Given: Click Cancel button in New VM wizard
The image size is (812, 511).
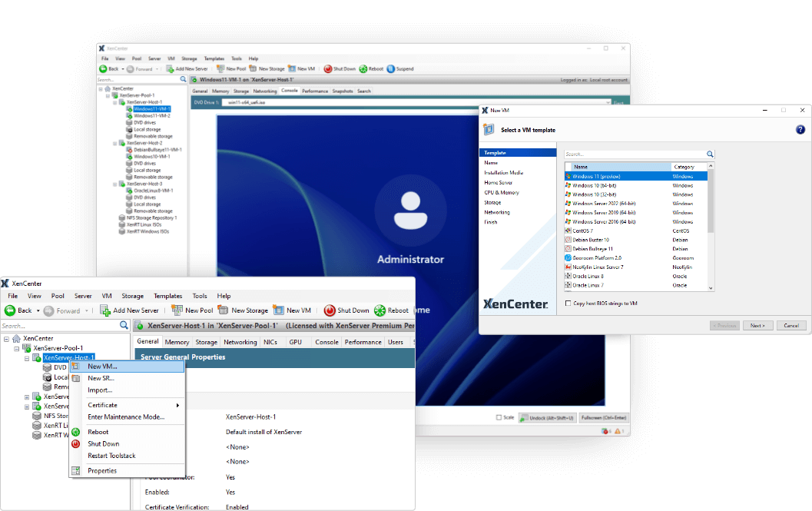Looking at the screenshot, I should 790,326.
